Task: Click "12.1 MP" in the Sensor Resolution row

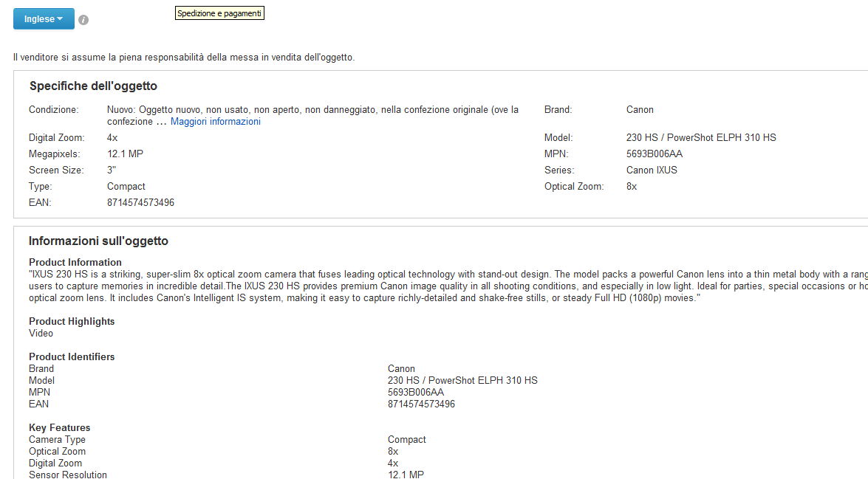Action: (406, 475)
